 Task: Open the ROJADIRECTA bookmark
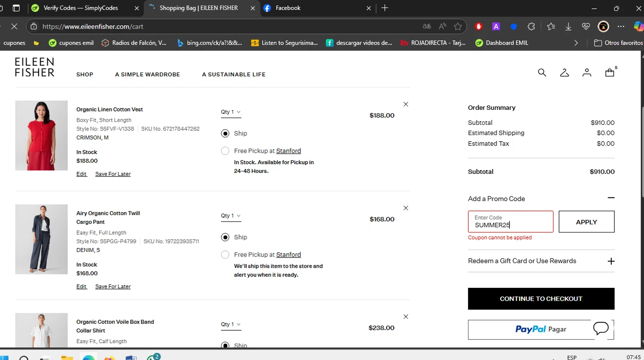pos(433,43)
